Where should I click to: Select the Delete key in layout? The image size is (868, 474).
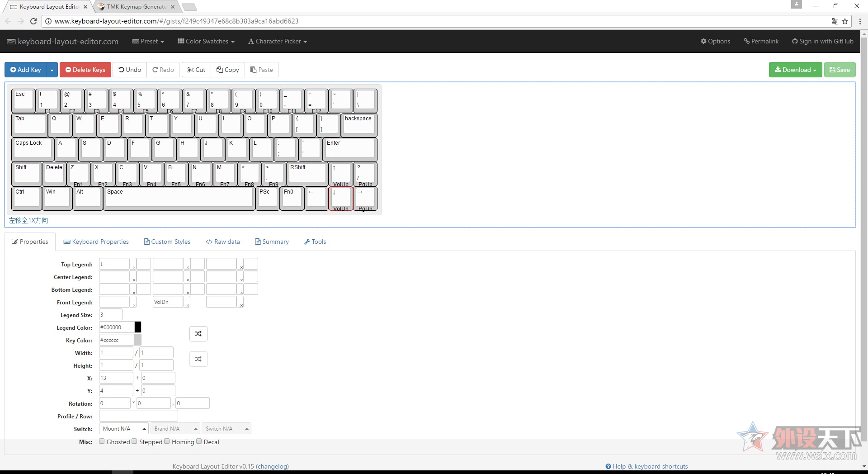click(54, 174)
